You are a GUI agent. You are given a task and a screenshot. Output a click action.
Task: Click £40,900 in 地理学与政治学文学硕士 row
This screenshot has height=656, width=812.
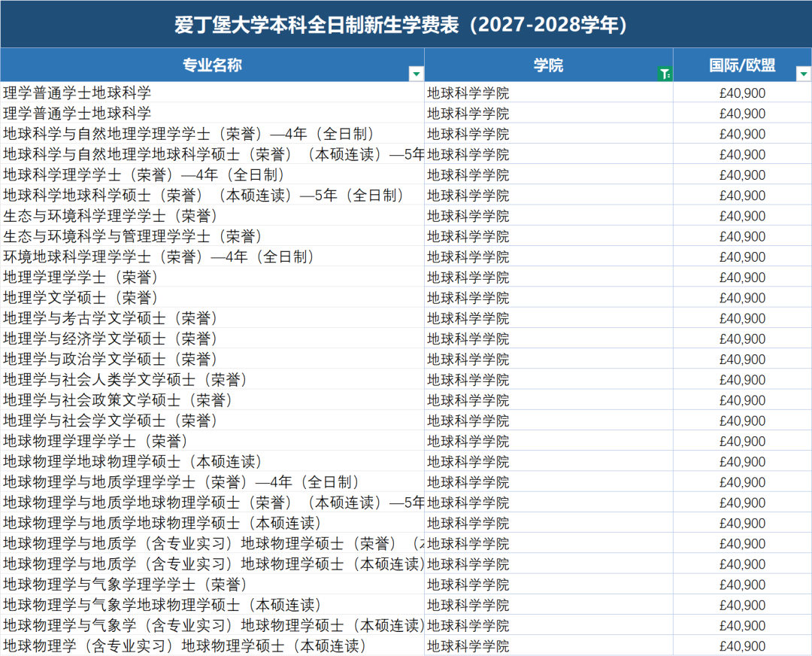(742, 360)
